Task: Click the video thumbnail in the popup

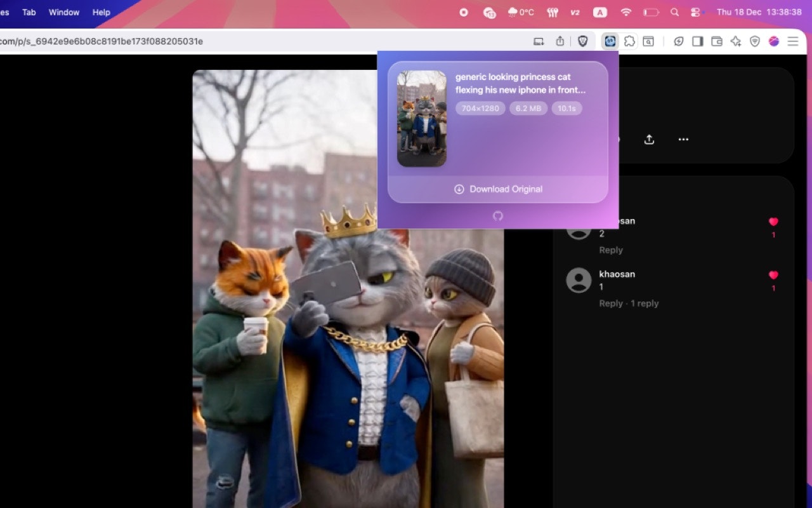Action: click(422, 119)
